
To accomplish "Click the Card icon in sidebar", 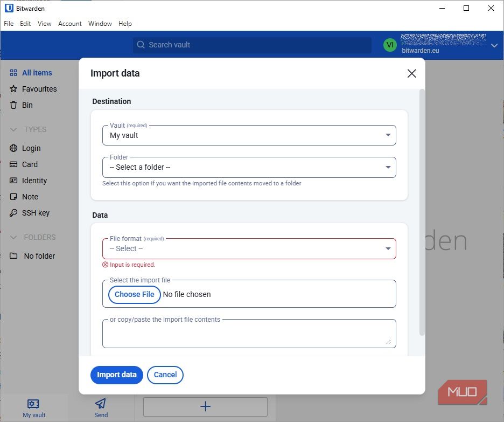I will point(13,164).
